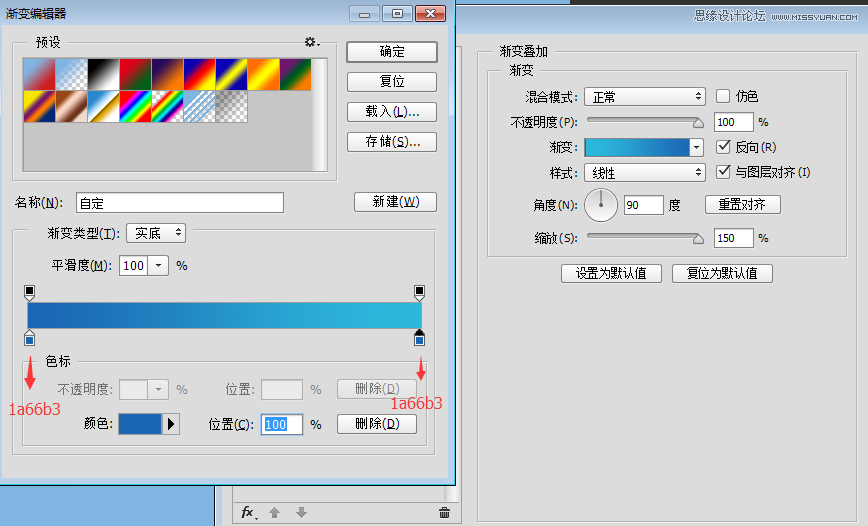Pick the copper brown gradient preset
868x526 pixels.
(x=71, y=106)
